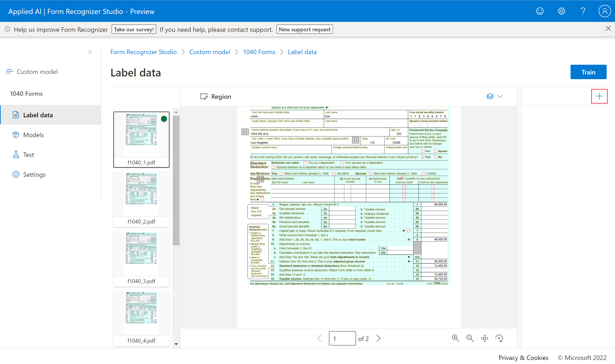Rotate the document view
Viewport: 615px width, 364px height.
coord(499,338)
